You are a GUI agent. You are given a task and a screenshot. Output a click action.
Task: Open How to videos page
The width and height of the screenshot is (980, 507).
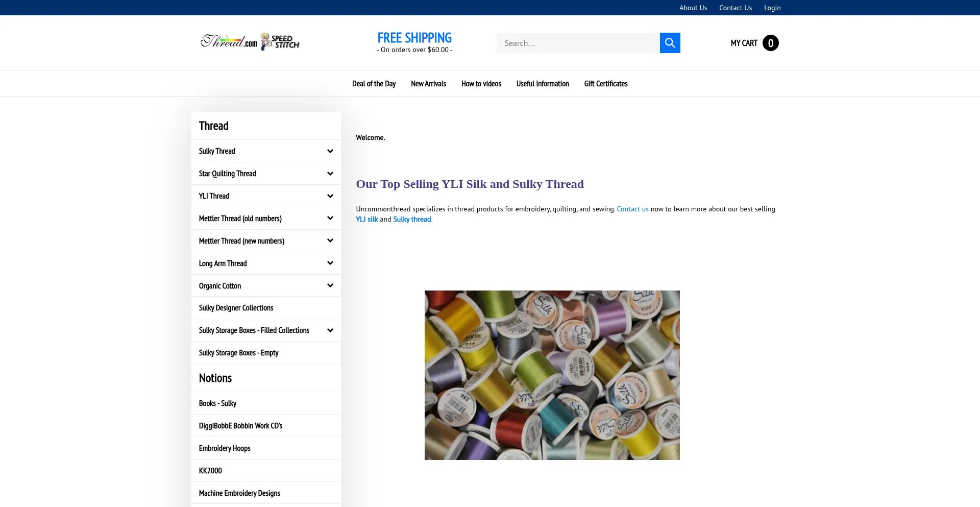[x=481, y=84]
